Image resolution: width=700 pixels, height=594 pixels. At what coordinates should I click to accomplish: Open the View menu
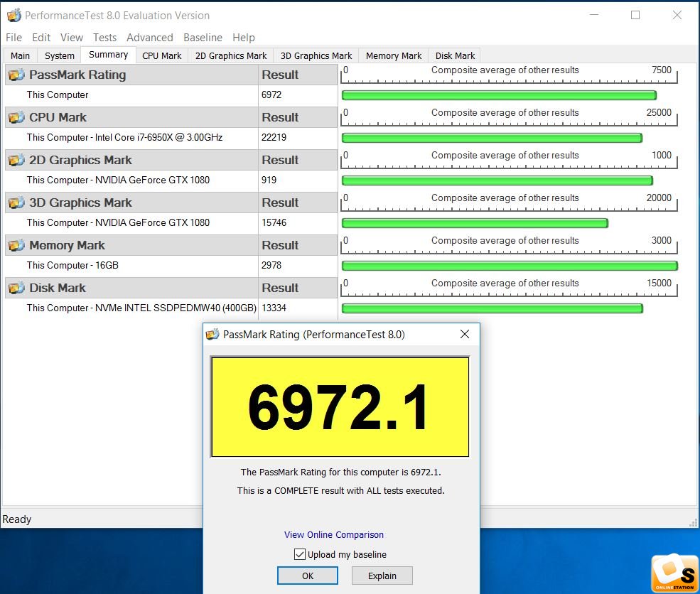click(x=72, y=38)
